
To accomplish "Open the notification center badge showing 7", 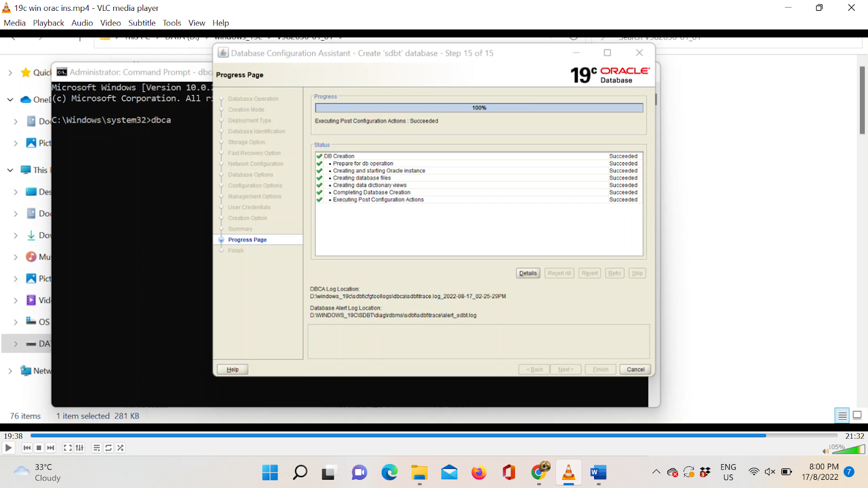I will [849, 472].
